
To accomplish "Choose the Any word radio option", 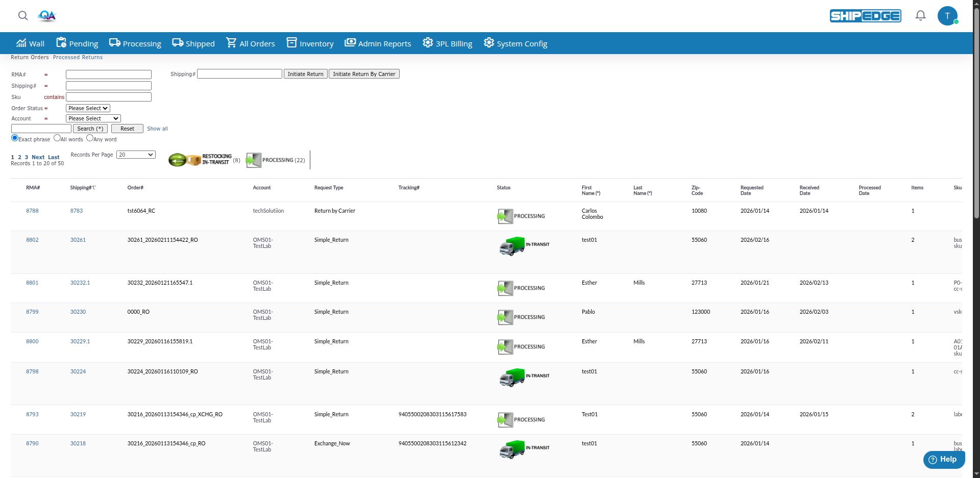I will click(x=90, y=138).
